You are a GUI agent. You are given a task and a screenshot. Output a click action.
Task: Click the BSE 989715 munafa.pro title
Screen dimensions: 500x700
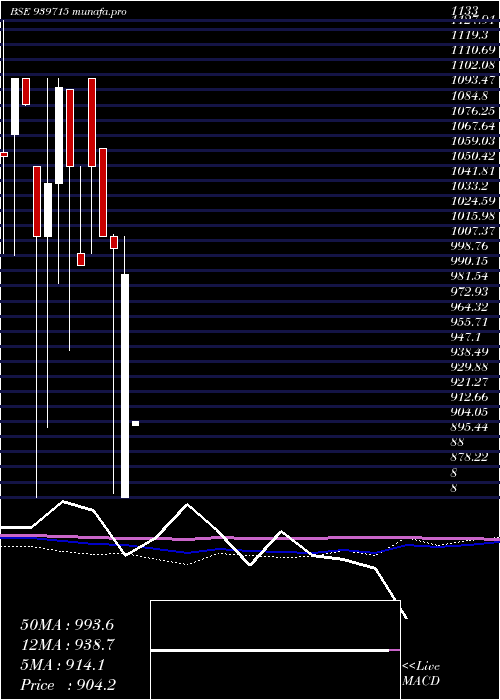pyautogui.click(x=68, y=12)
